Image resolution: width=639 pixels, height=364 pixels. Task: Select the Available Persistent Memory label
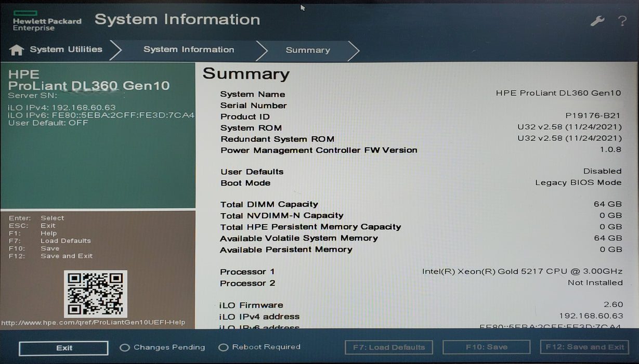click(x=286, y=250)
